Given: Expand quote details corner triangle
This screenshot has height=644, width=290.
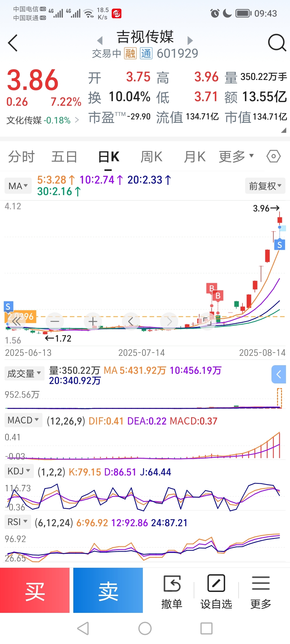Looking at the screenshot, I should 284,130.
